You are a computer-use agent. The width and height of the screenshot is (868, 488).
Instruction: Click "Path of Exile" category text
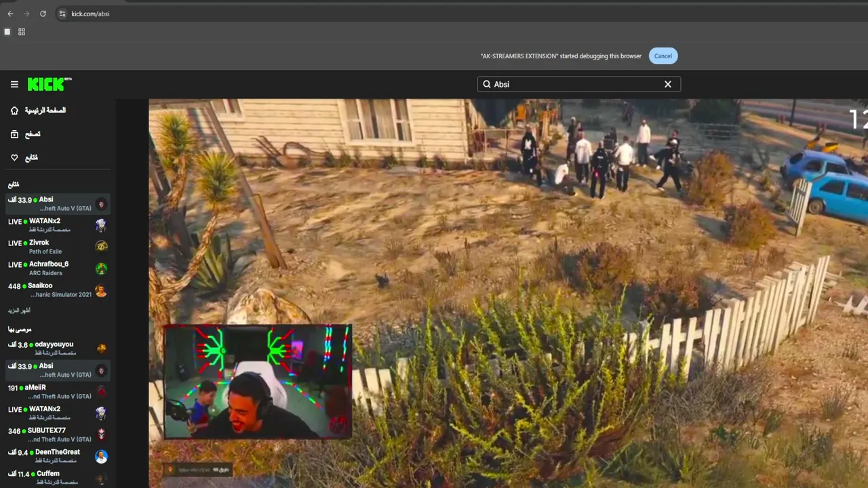45,251
